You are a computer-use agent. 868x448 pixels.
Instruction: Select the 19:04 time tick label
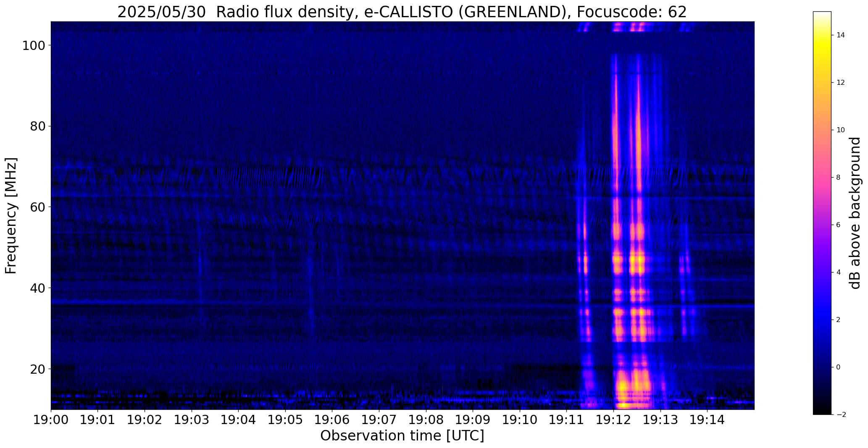click(x=238, y=419)
